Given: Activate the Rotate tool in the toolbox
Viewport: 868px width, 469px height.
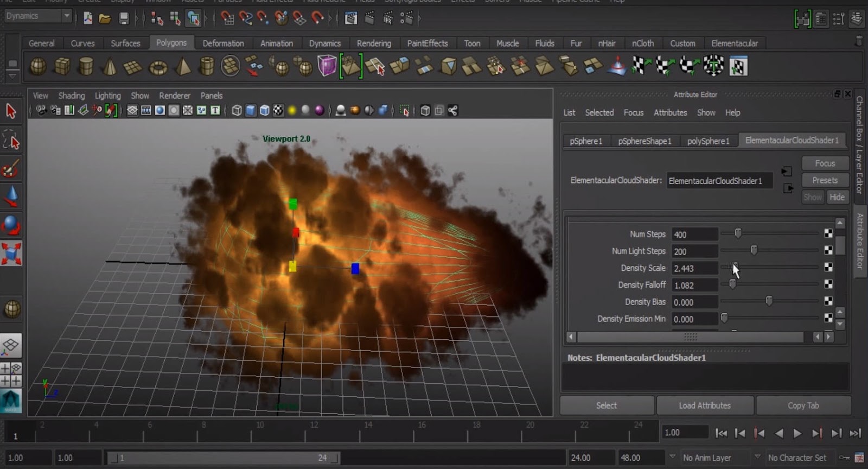Looking at the screenshot, I should coord(11,225).
